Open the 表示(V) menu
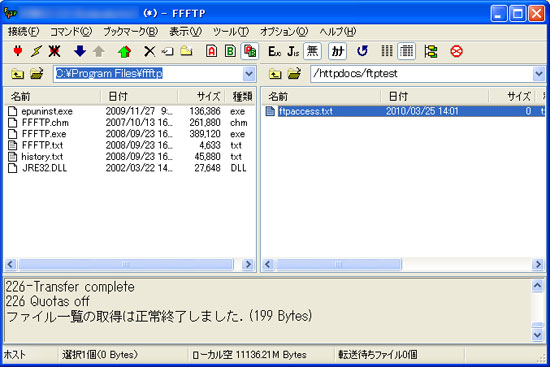 186,32
